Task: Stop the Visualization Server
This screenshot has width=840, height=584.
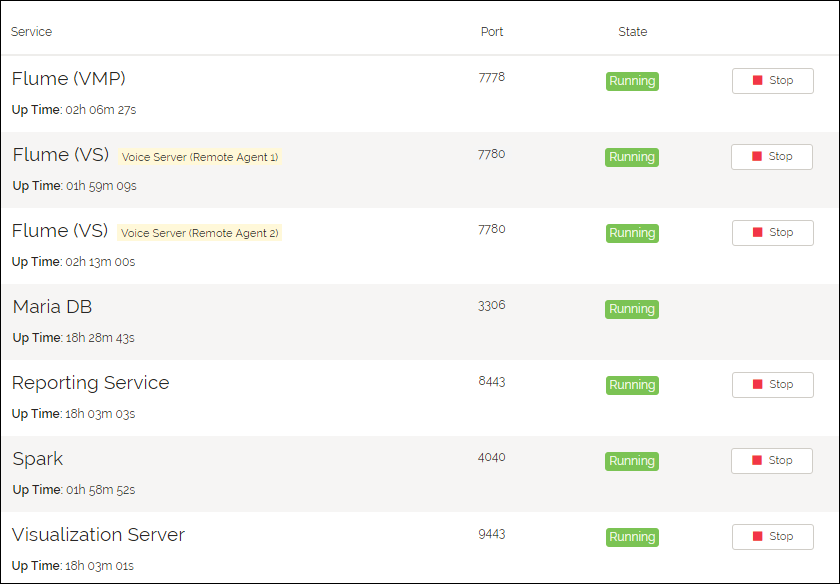Action: [772, 537]
